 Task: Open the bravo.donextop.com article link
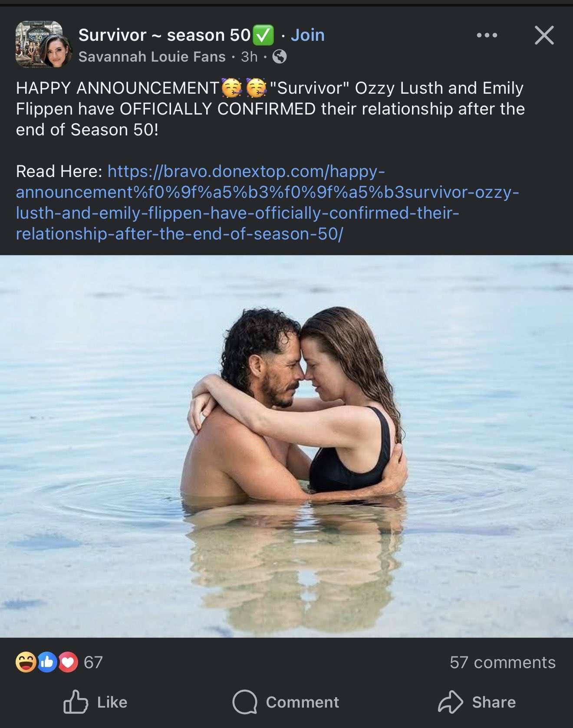click(267, 203)
